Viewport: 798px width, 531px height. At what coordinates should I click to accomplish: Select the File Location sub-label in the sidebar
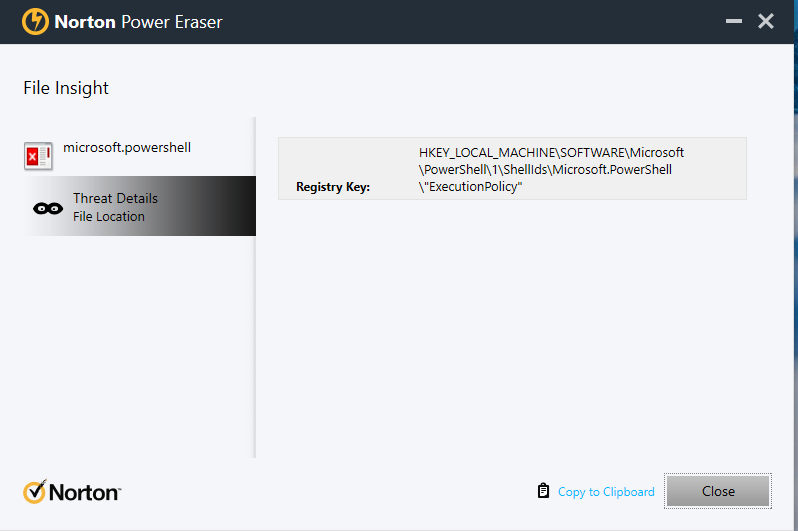coord(109,216)
